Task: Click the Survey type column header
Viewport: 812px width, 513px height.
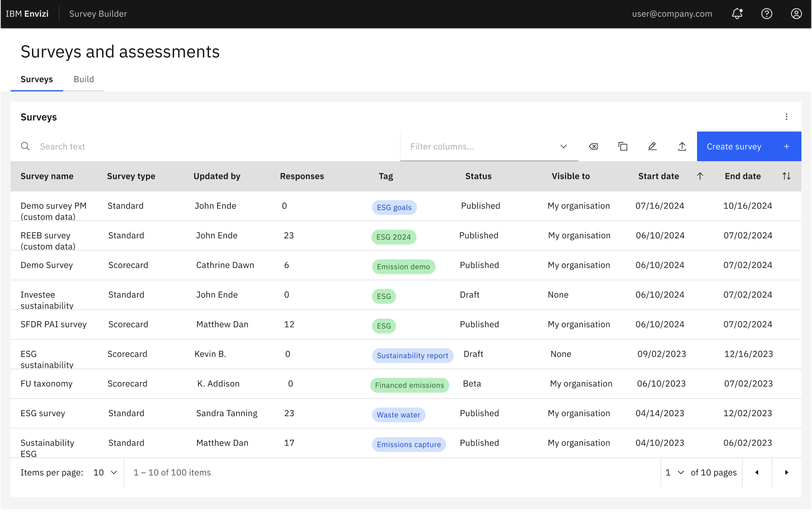Action: [131, 176]
